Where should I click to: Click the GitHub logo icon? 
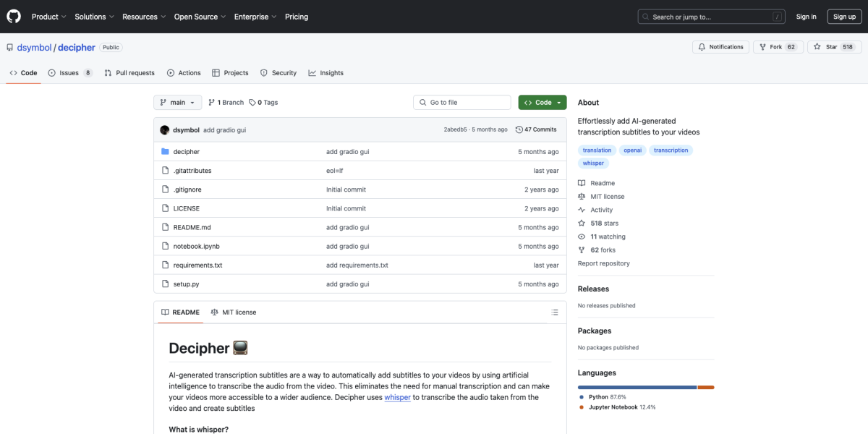[14, 16]
